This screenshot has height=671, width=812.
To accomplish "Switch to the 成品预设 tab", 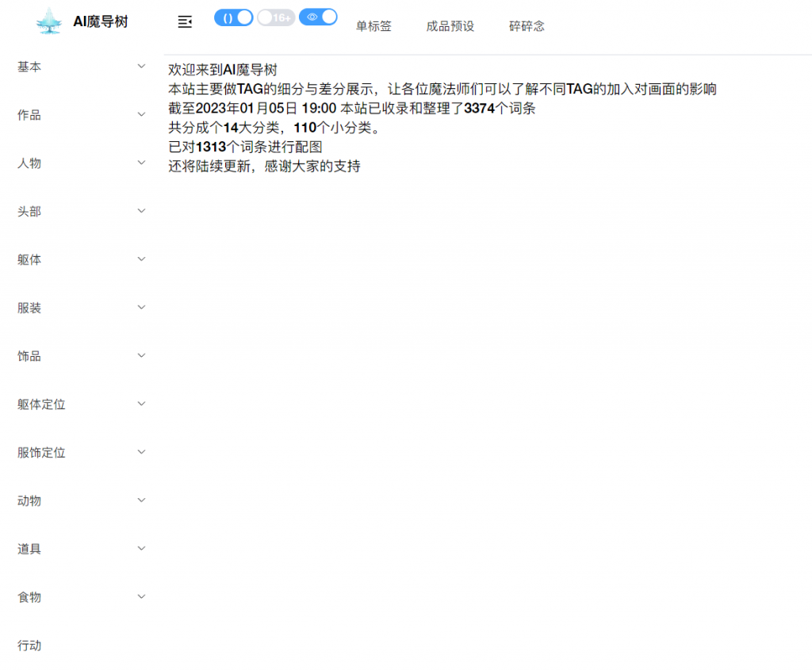I will (x=450, y=26).
